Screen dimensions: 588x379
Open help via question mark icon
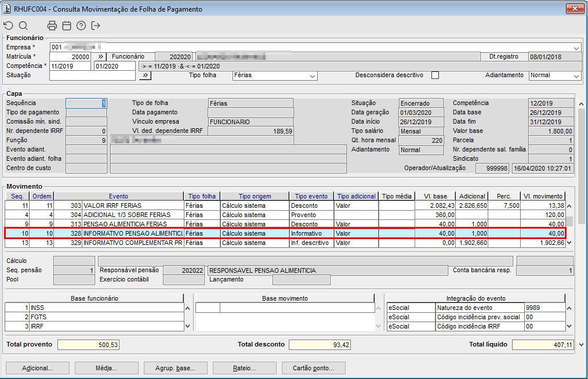pyautogui.click(x=81, y=26)
